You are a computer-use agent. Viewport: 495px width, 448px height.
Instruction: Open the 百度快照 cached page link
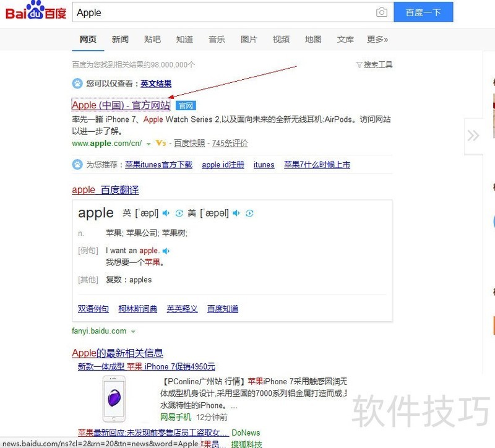tap(189, 144)
